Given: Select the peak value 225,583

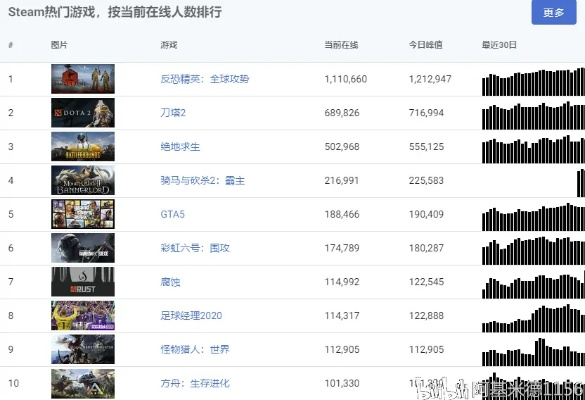Looking at the screenshot, I should pyautogui.click(x=426, y=181).
